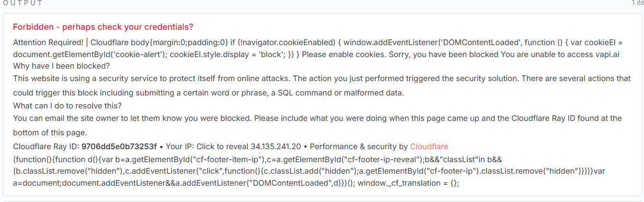644x202 pixels.
Task: Select the Cloudflare Ray ID value 9706dd5e0b73253f
Action: coord(119,146)
